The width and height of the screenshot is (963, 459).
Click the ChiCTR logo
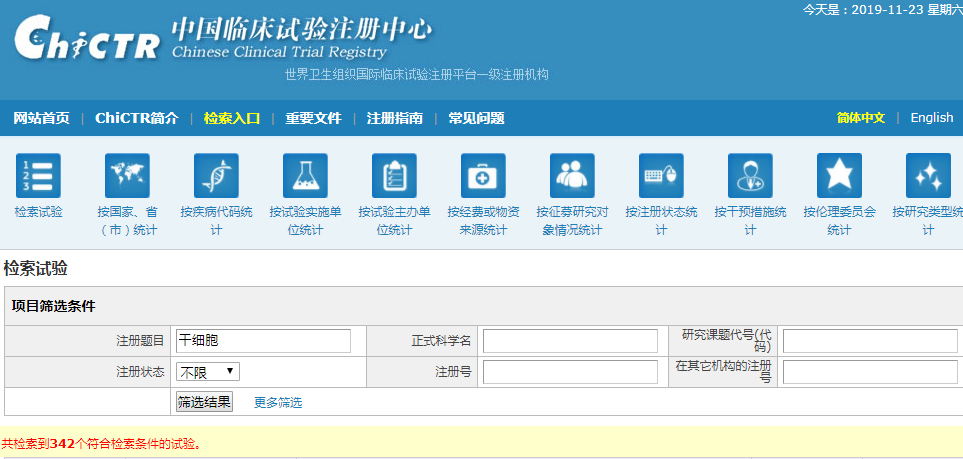click(x=87, y=38)
